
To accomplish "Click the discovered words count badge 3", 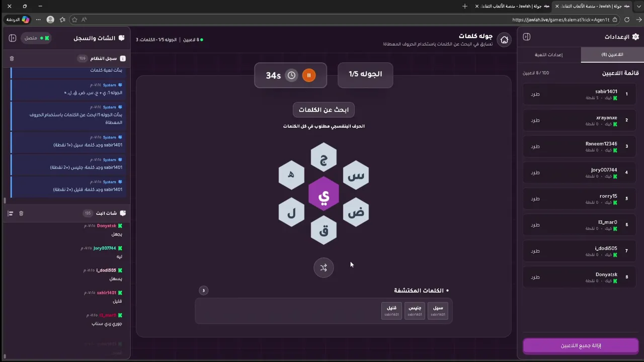I will [204, 290].
